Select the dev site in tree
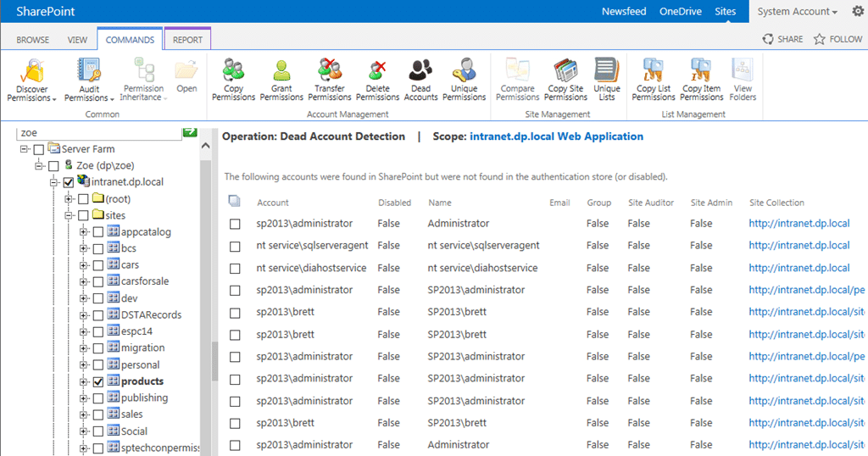 [129, 298]
